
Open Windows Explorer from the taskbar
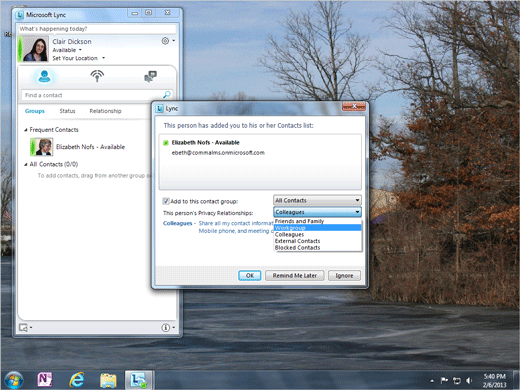[108, 381]
